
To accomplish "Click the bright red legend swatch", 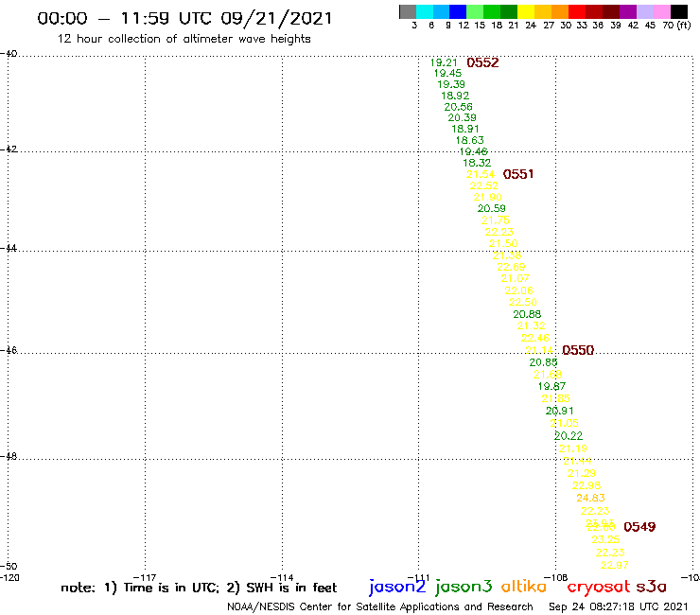I will pos(576,11).
